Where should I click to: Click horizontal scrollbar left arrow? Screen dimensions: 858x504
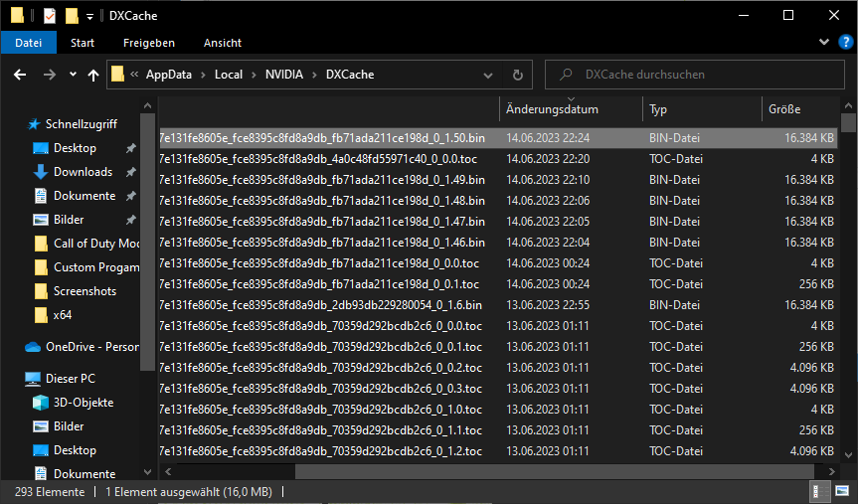pyautogui.click(x=168, y=471)
